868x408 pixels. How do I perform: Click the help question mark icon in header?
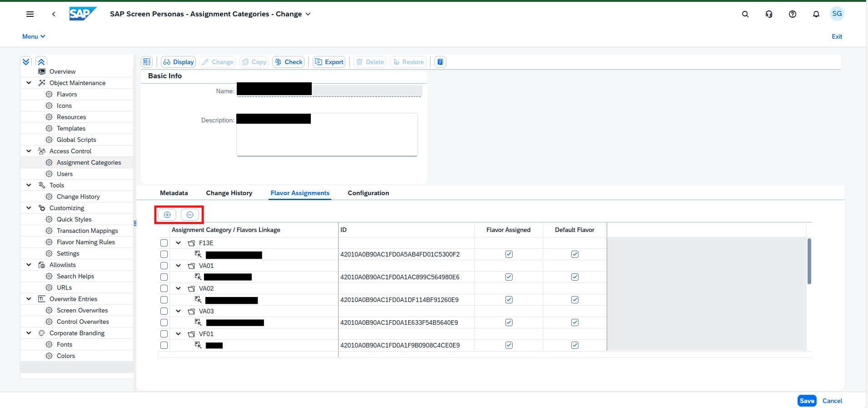(x=793, y=14)
